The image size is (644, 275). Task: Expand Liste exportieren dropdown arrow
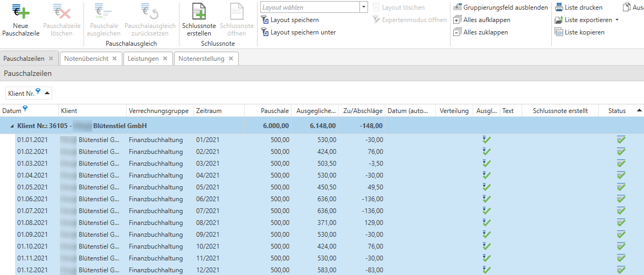(x=617, y=20)
